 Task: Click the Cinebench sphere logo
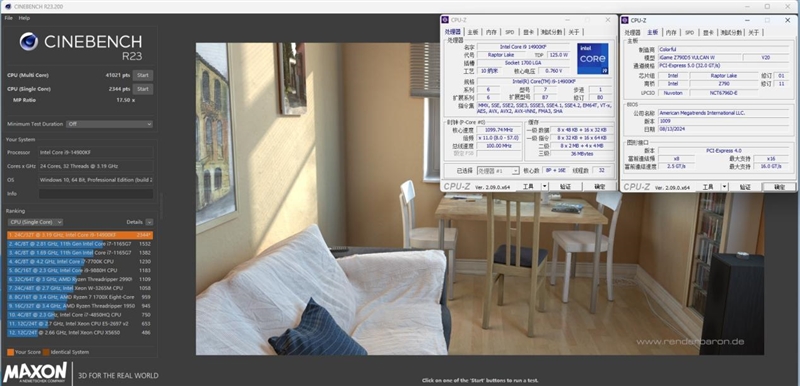tap(29, 41)
